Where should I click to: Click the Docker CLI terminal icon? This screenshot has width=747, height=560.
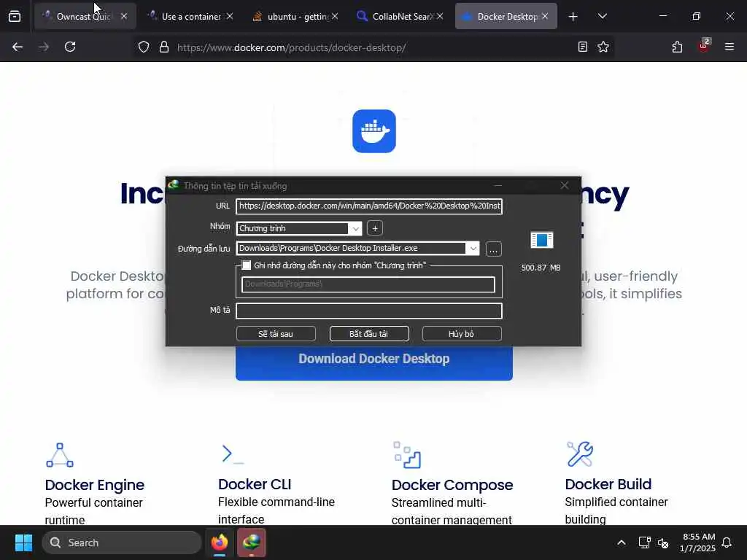233,454
